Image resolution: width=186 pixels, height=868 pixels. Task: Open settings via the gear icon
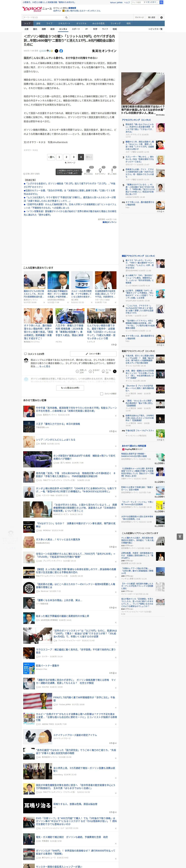[x=161, y=18]
